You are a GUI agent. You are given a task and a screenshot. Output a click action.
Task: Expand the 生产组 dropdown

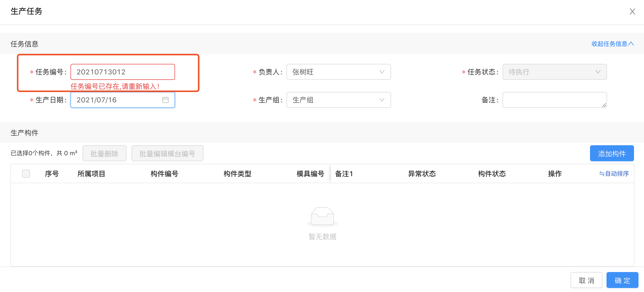pos(338,100)
